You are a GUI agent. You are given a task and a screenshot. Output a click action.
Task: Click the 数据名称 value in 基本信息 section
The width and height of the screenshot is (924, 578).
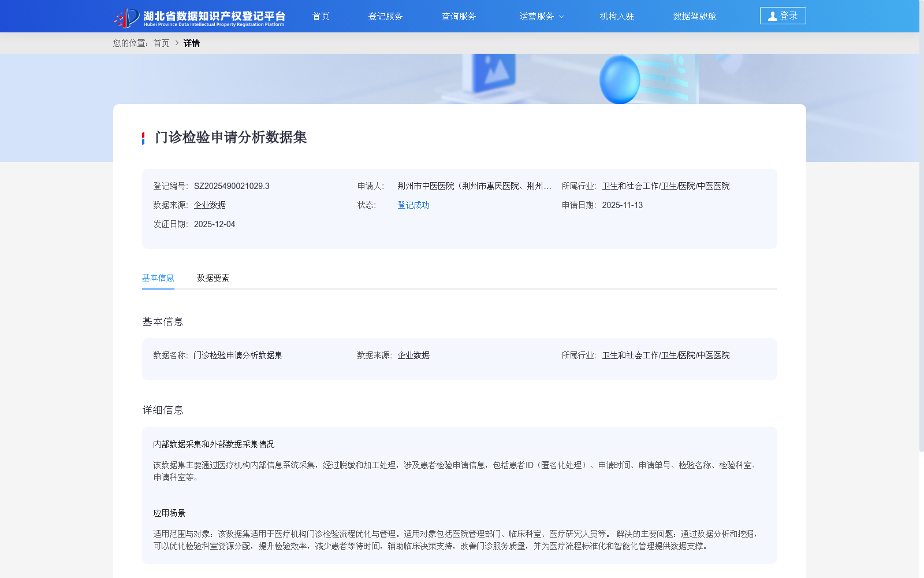[x=238, y=355]
